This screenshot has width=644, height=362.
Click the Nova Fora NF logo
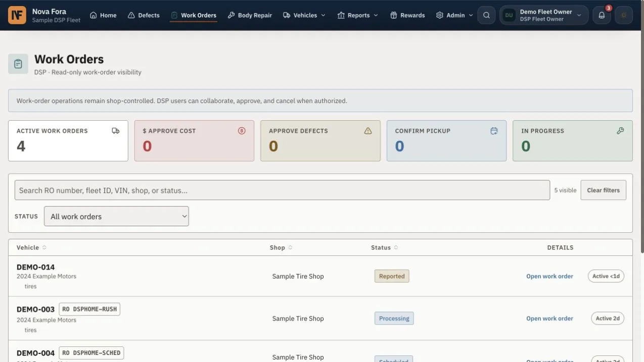pyautogui.click(x=17, y=15)
